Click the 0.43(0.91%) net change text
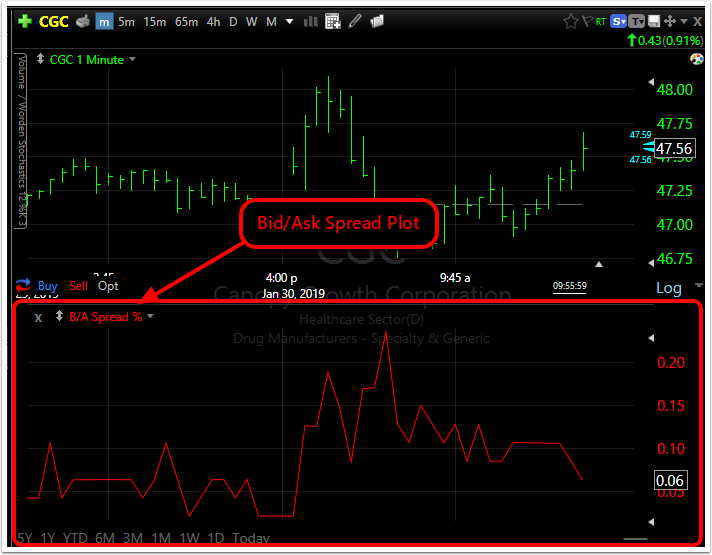Viewport: 712px width, 555px height. coord(670,40)
